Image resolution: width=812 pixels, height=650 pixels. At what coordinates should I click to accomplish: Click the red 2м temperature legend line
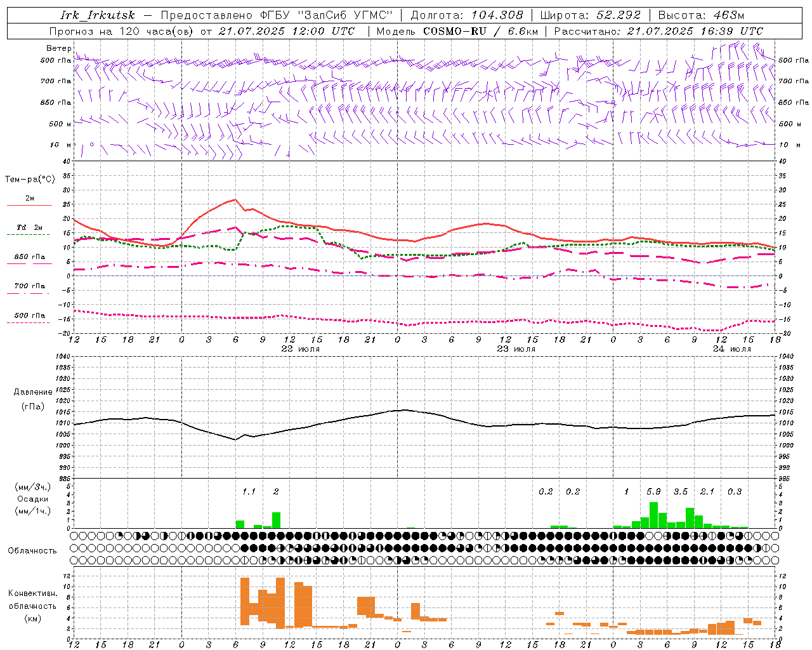pyautogui.click(x=29, y=205)
